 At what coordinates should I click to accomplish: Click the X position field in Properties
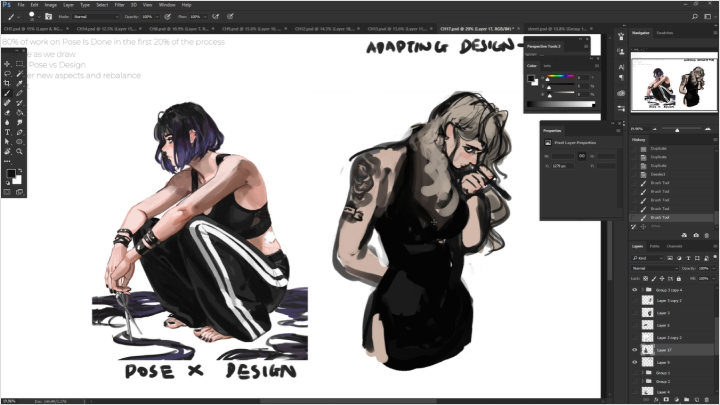coord(563,166)
